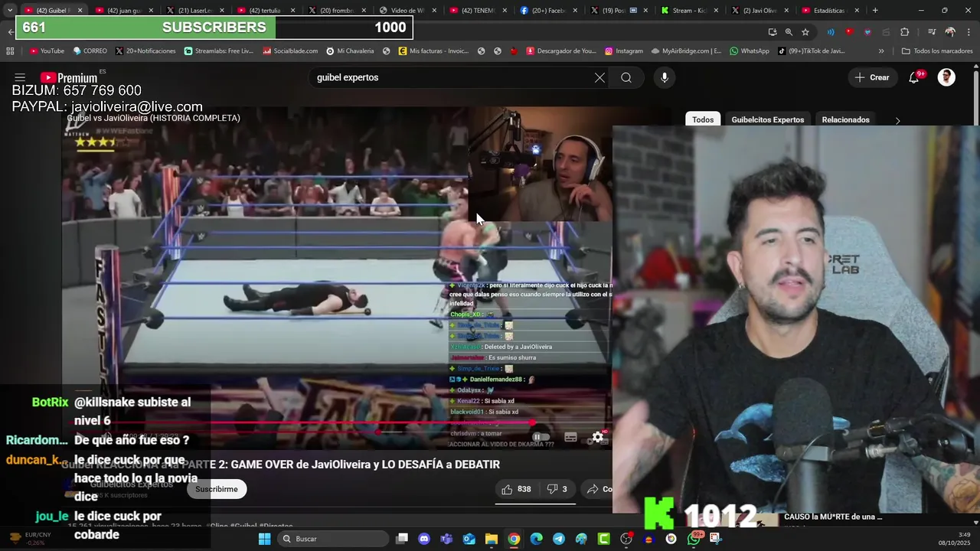
Task: Open the Mis facturas bookmark
Action: [x=433, y=51]
